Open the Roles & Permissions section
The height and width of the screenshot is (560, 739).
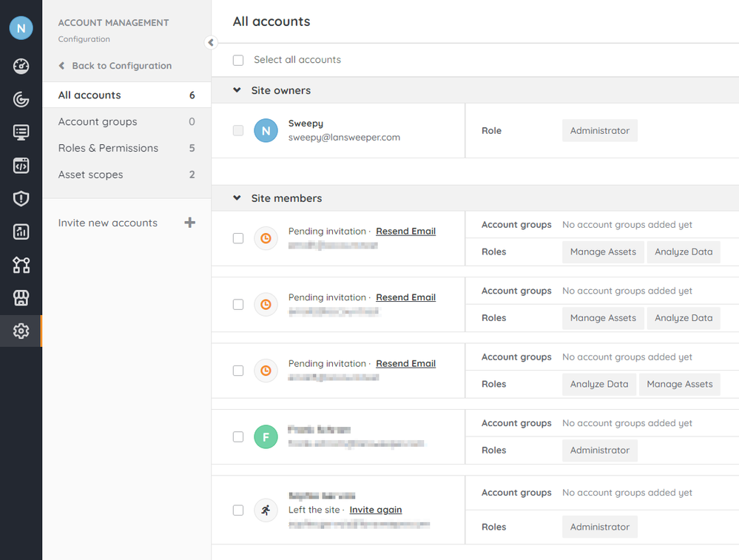click(x=108, y=148)
